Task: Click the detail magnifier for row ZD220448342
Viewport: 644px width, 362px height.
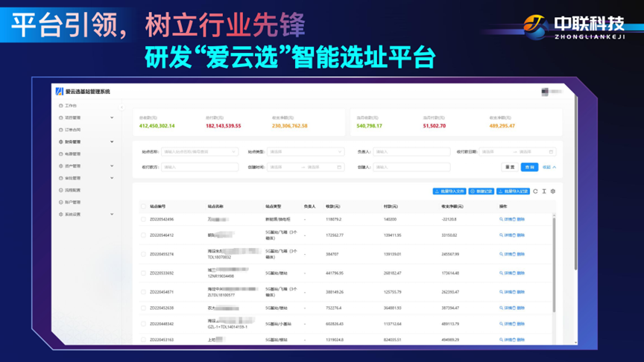Action: coord(501,324)
